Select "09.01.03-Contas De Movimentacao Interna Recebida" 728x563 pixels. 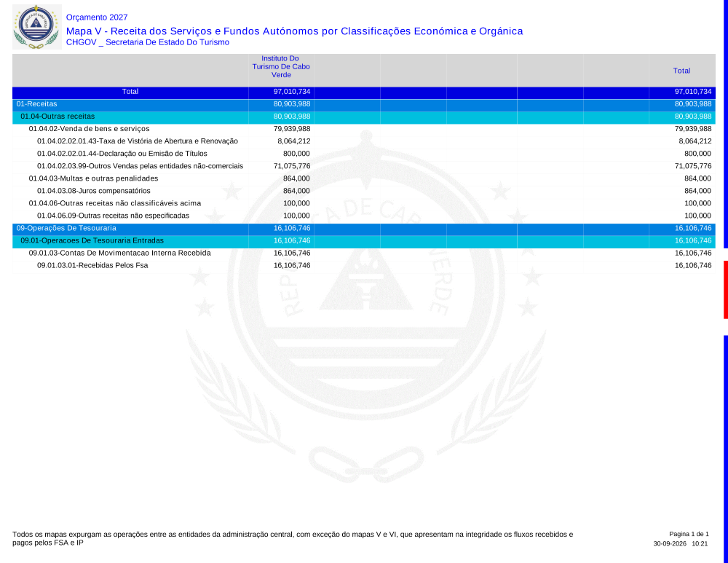[x=120, y=253]
